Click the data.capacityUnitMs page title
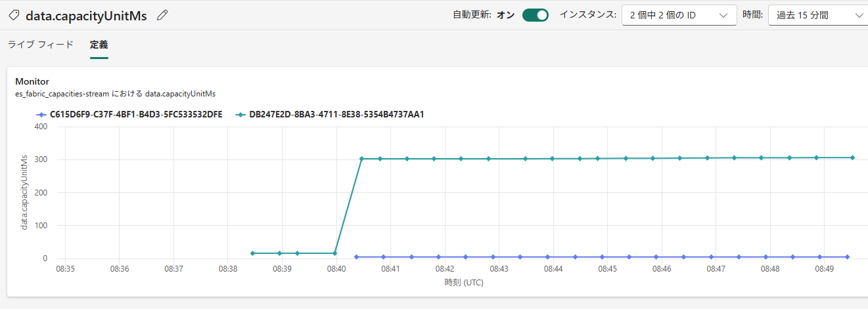Screen dimensions: 868x309 86,15
